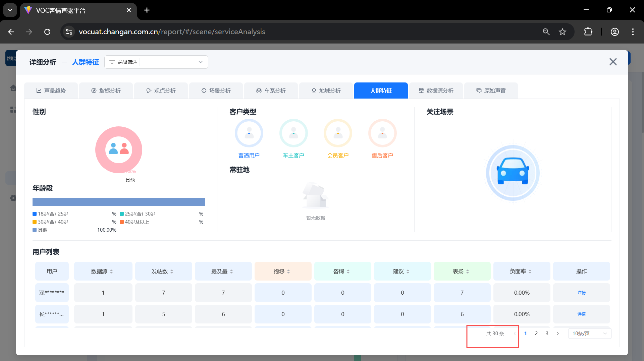Viewport: 644px width, 361px height.
Task: Bookmark this page with star icon
Action: (562, 32)
